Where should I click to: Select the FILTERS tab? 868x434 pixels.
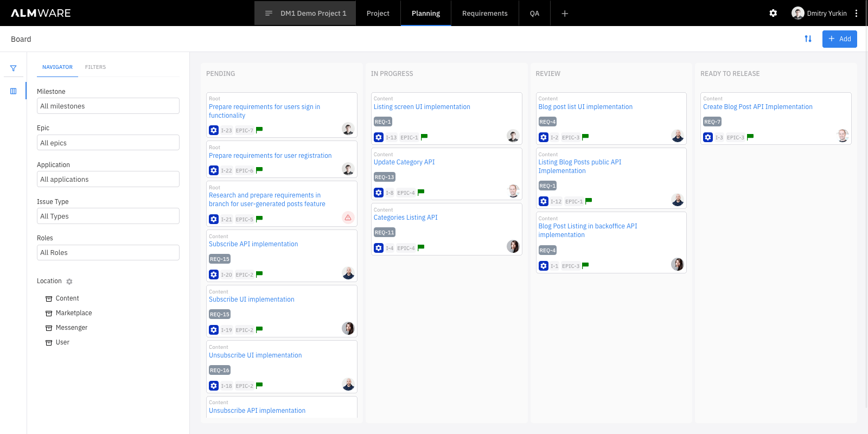[x=95, y=67]
